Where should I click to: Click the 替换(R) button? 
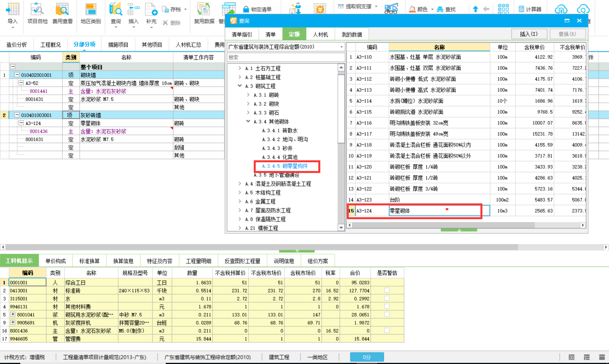coord(567,34)
